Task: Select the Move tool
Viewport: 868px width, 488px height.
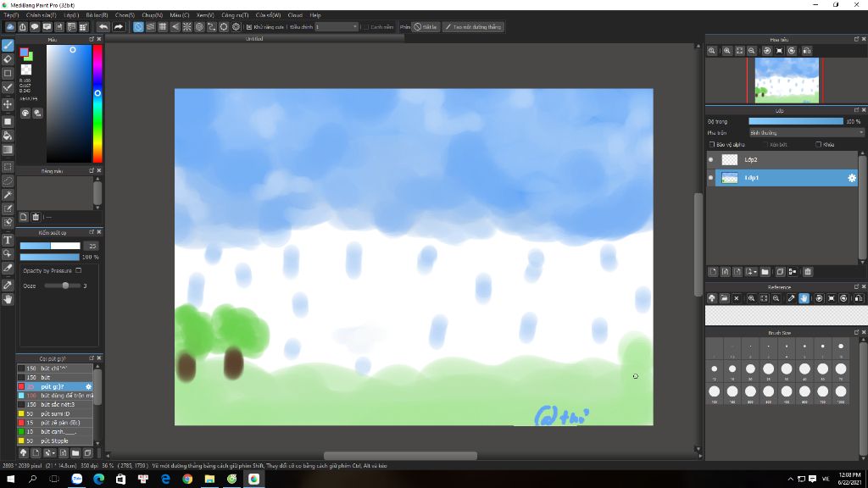Action: [x=8, y=104]
